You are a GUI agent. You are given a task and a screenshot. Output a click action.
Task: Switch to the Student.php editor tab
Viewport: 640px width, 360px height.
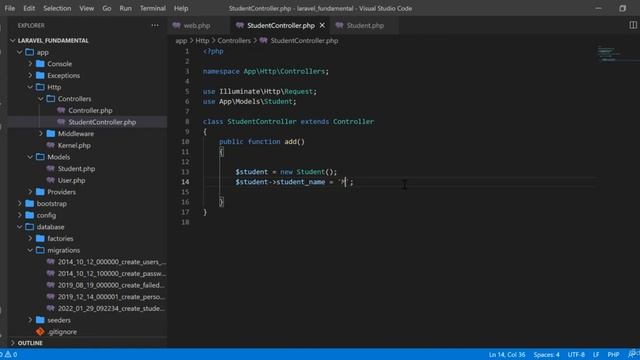click(x=365, y=25)
